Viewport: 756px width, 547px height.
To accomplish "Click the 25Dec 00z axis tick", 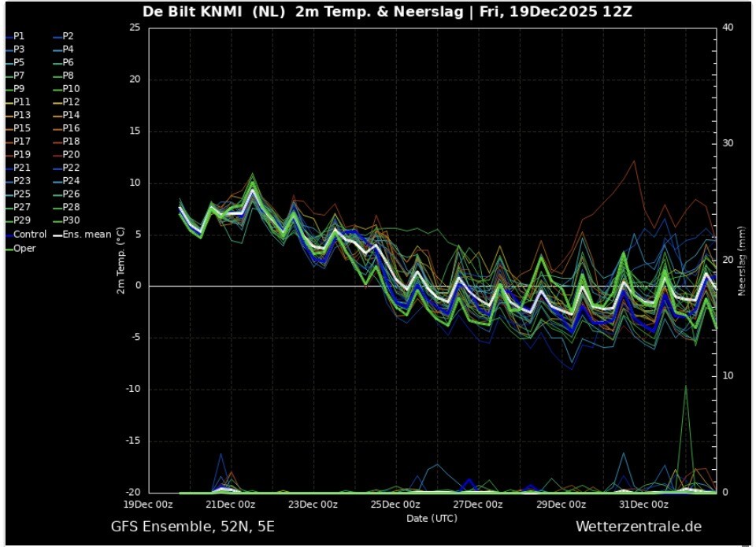I will pyautogui.click(x=395, y=504).
